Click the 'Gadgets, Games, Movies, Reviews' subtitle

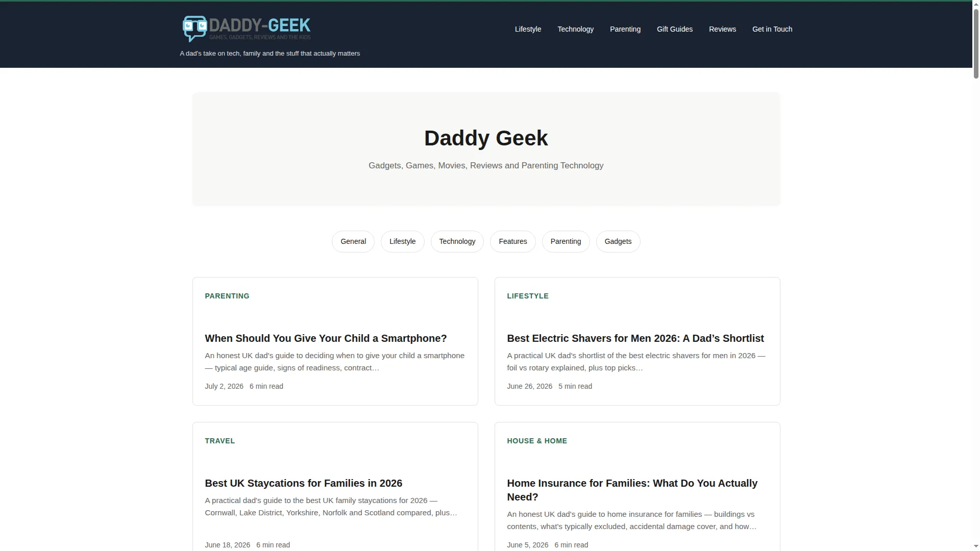(486, 166)
